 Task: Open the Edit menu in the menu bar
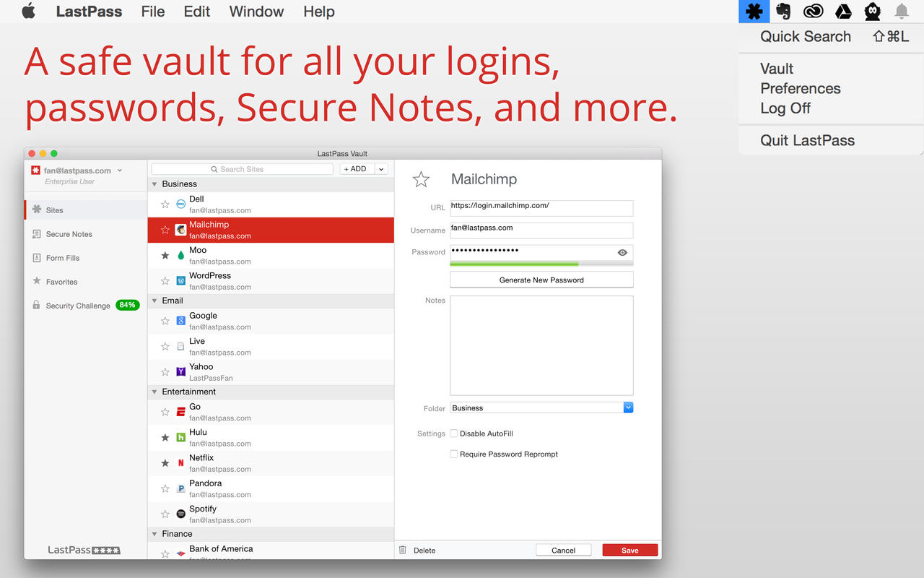tap(196, 12)
